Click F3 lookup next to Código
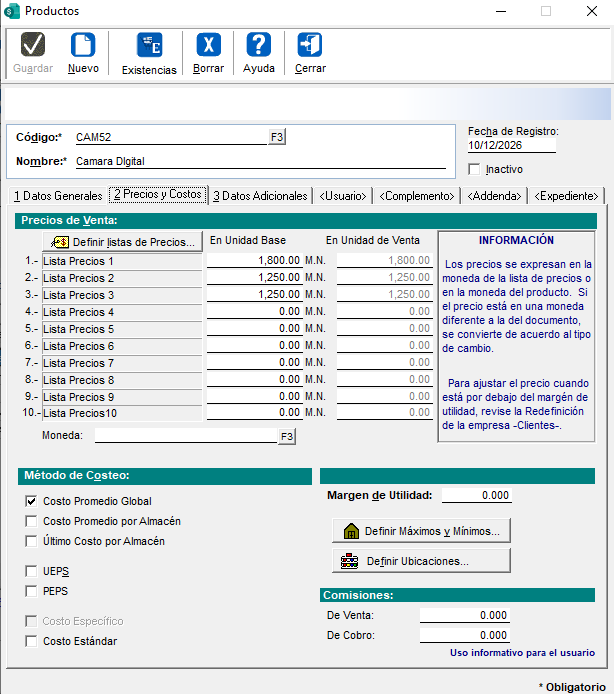 277,137
